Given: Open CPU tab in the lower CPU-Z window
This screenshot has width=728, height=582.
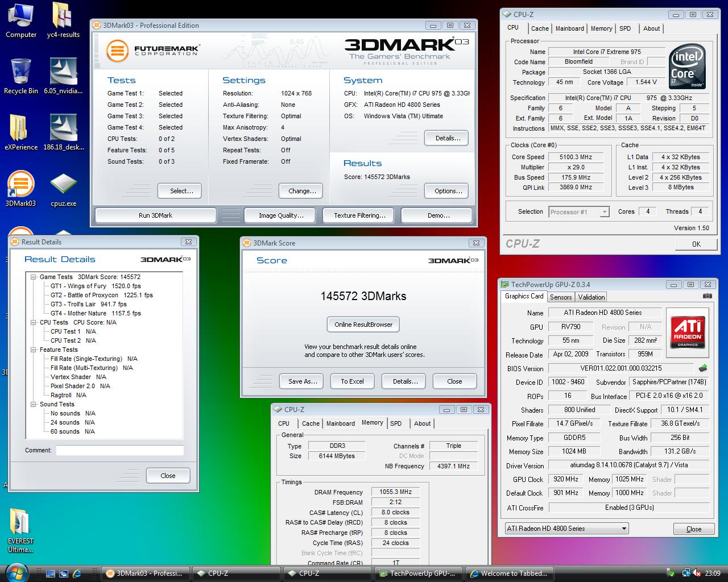Looking at the screenshot, I should (x=284, y=423).
